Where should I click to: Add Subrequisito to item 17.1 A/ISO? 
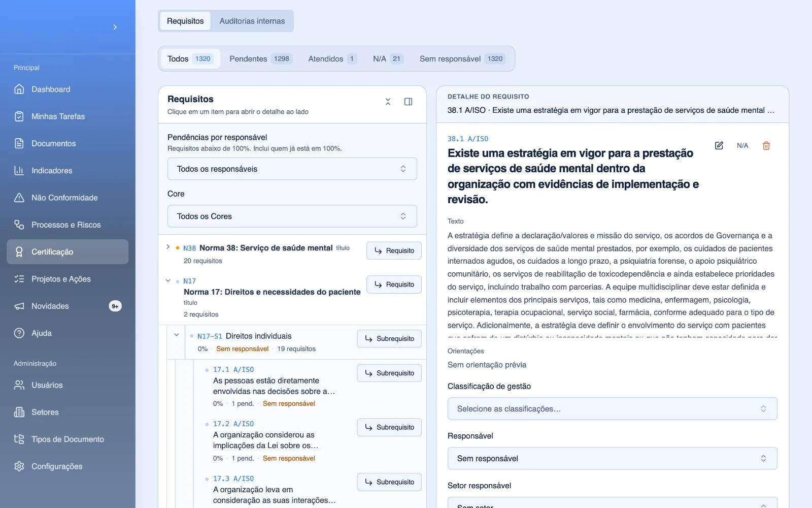(x=389, y=373)
